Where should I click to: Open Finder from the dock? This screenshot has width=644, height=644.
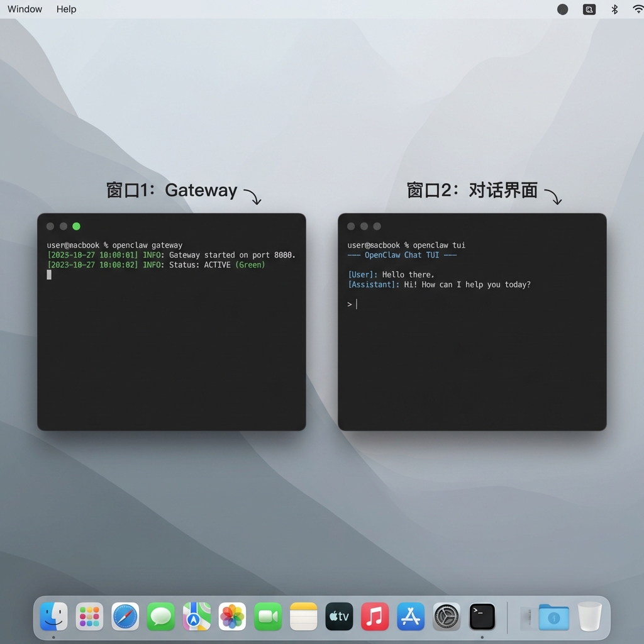point(53,617)
